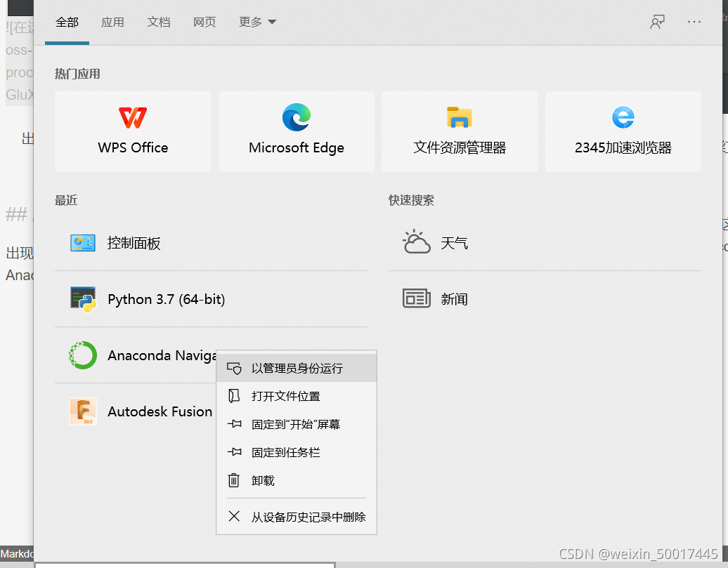
Task: Switch to the 全部 tab
Action: click(x=67, y=22)
